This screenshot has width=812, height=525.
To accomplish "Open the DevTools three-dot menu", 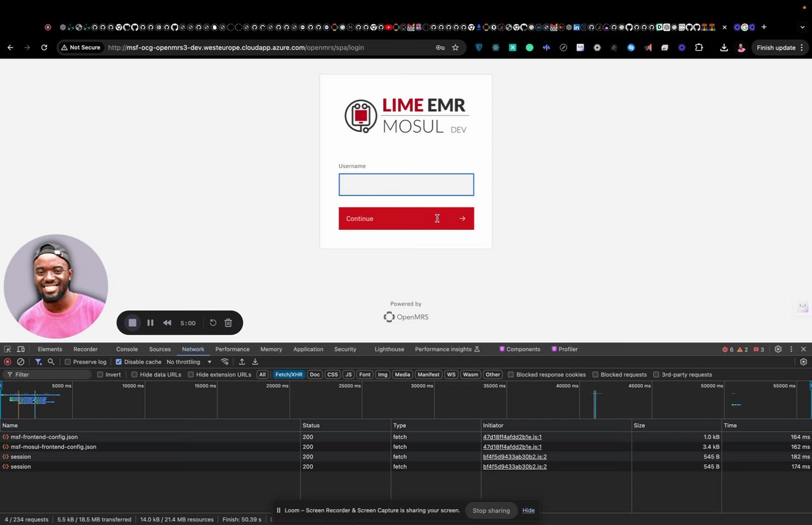I will (791, 349).
